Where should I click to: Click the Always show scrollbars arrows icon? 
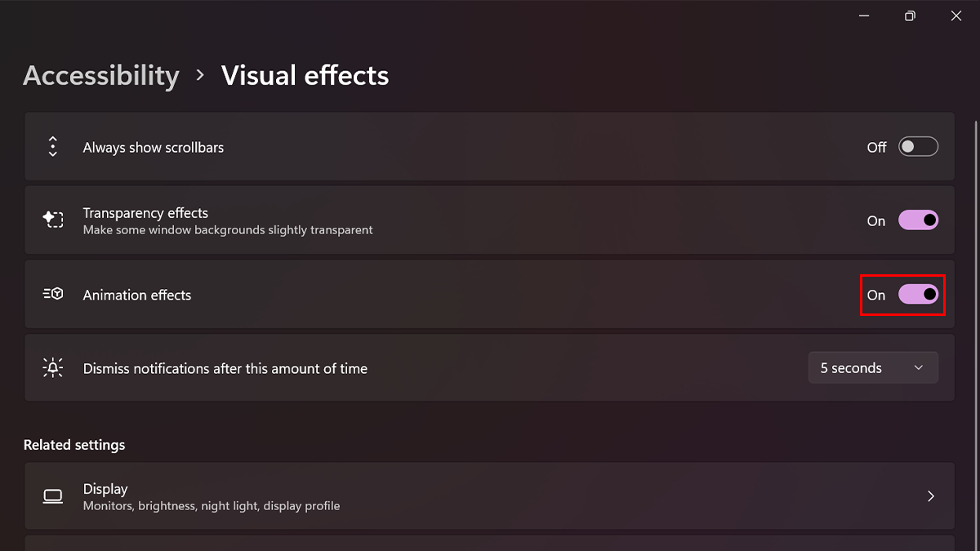pos(53,147)
